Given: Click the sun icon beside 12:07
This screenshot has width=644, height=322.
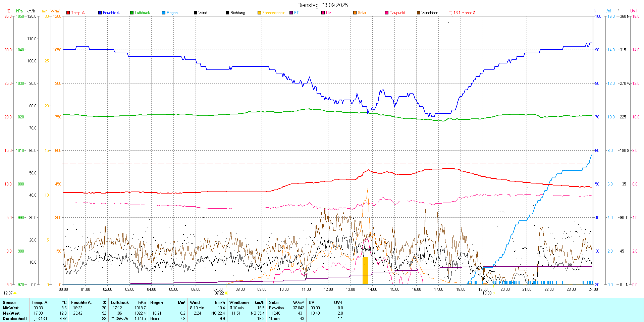Looking at the screenshot, I should pyautogui.click(x=15, y=293).
